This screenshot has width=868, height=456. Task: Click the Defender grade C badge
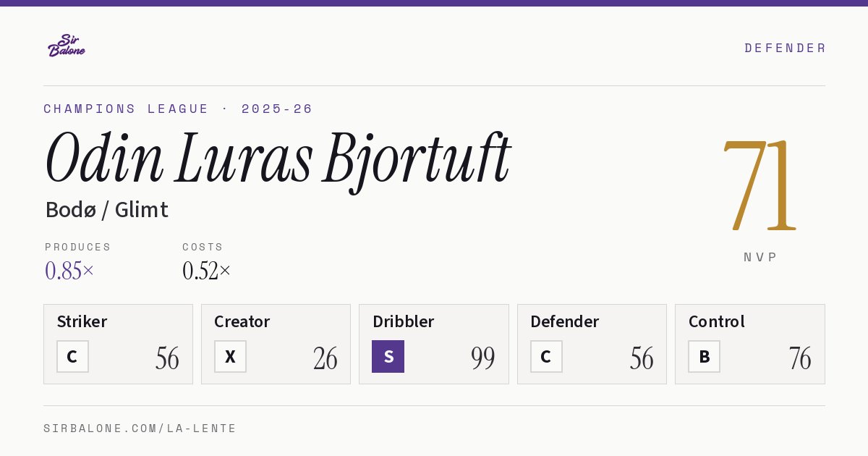tap(546, 356)
